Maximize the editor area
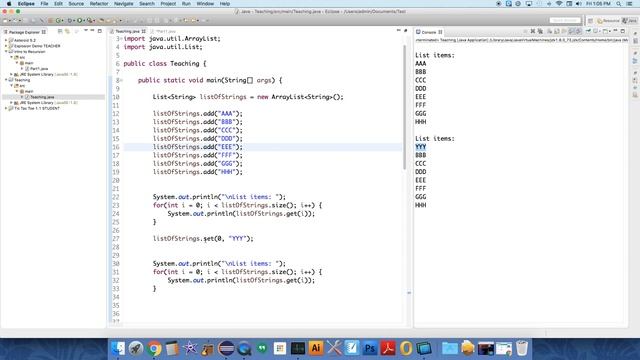This screenshot has width=640, height=360. tap(405, 31)
